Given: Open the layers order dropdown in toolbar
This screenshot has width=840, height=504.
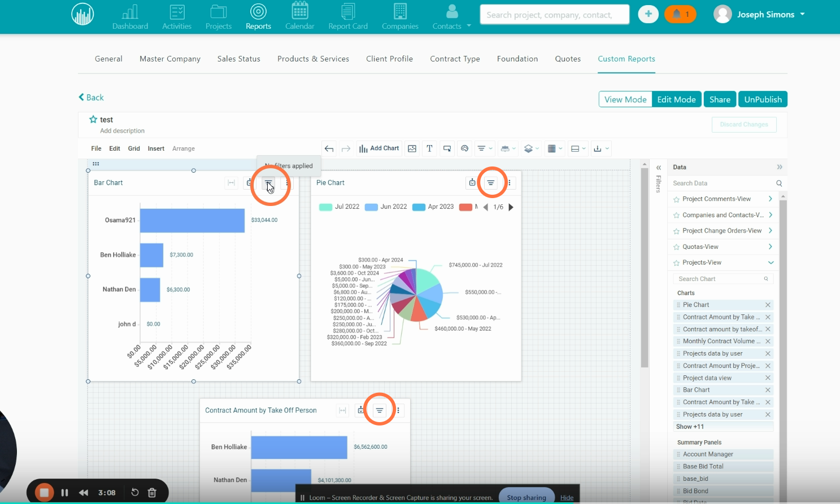Looking at the screenshot, I should (532, 148).
